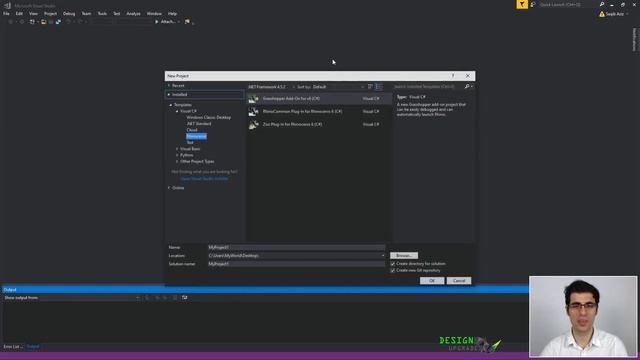Click the Quick Launch search magnifier
The width and height of the screenshot is (640, 360).
click(x=602, y=4)
